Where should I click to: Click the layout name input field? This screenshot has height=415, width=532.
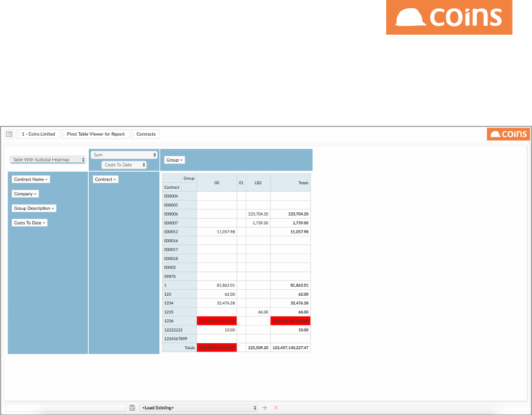click(66, 407)
